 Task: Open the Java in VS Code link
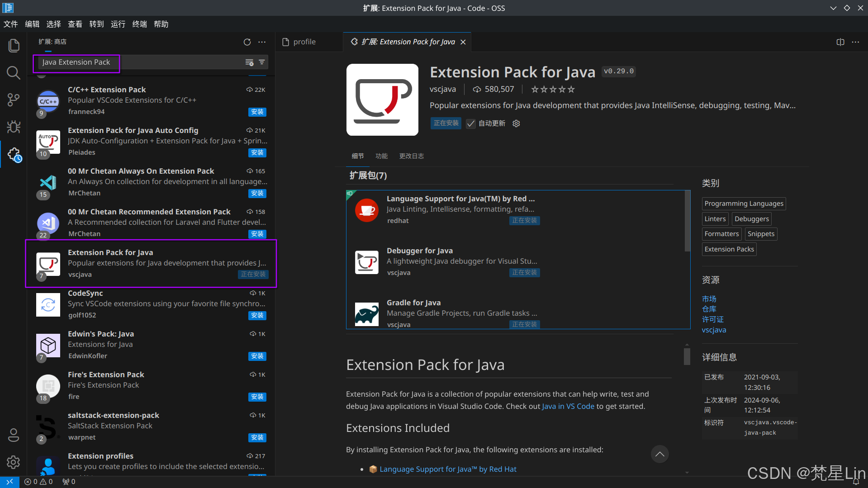(x=568, y=406)
